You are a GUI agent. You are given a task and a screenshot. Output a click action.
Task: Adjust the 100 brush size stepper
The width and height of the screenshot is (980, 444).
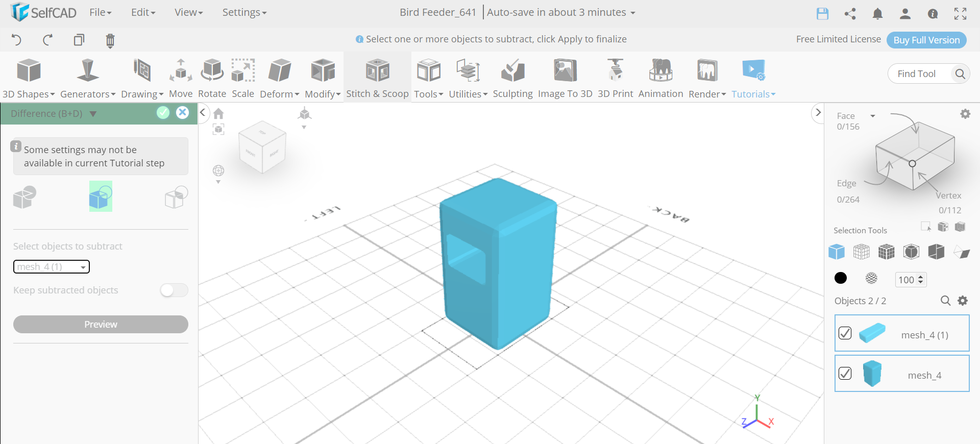[x=921, y=280]
